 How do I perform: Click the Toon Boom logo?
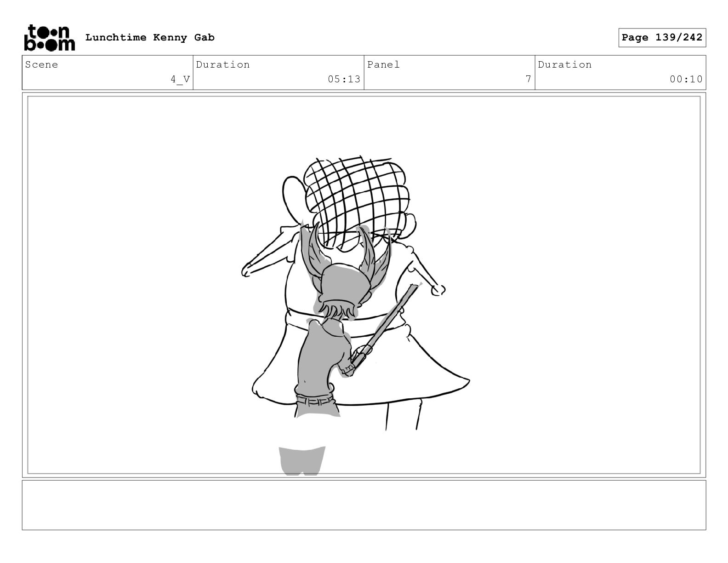[x=49, y=38]
